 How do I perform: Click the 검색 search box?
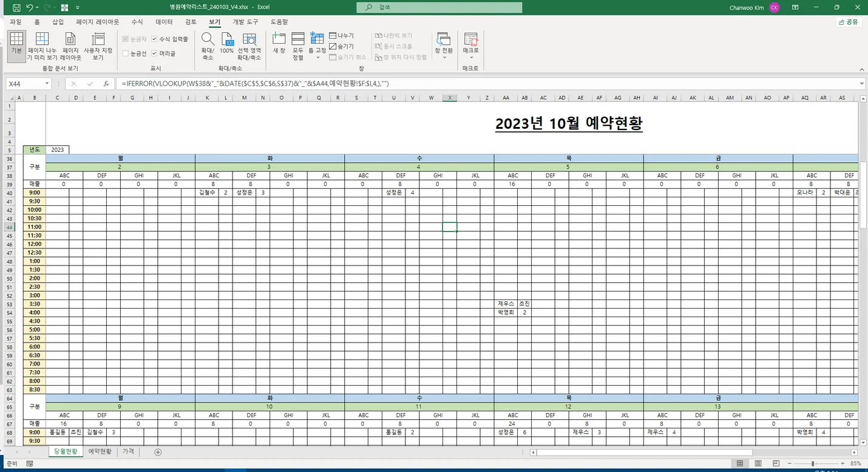(x=439, y=8)
